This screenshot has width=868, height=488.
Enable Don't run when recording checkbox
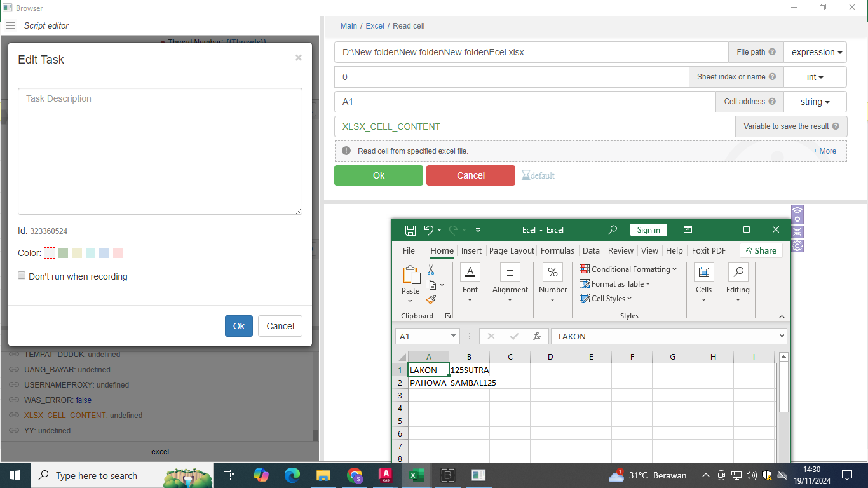pos(22,276)
